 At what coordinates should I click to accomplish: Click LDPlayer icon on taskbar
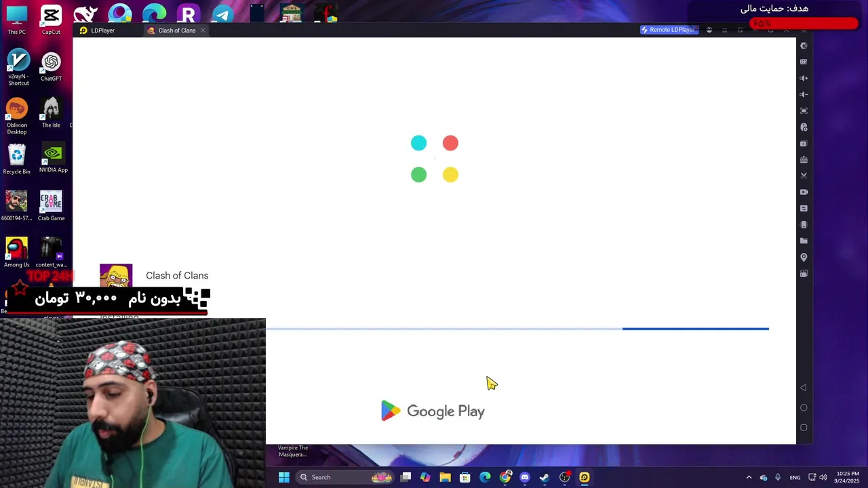(x=584, y=477)
